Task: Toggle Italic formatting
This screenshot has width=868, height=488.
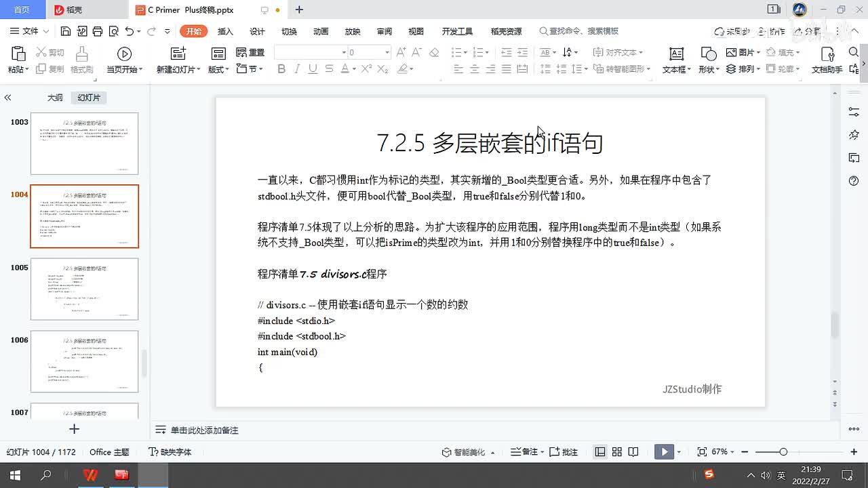Action: click(297, 69)
